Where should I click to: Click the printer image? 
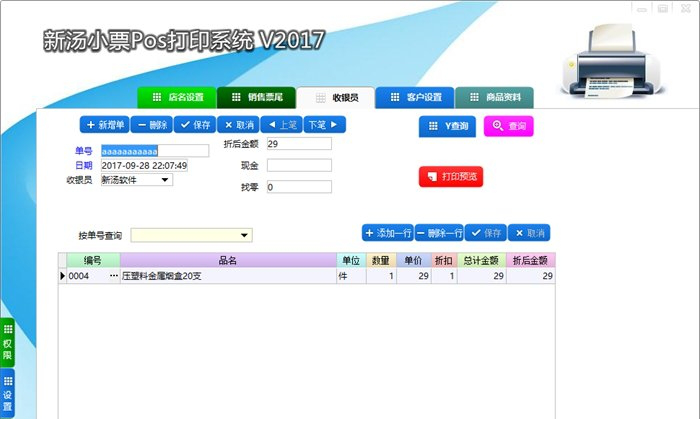[x=613, y=61]
